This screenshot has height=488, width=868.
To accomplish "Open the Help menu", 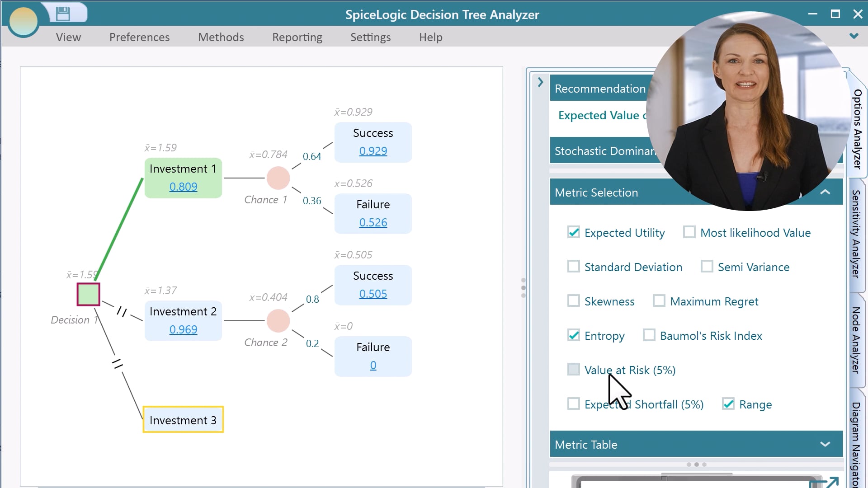I will click(x=430, y=37).
